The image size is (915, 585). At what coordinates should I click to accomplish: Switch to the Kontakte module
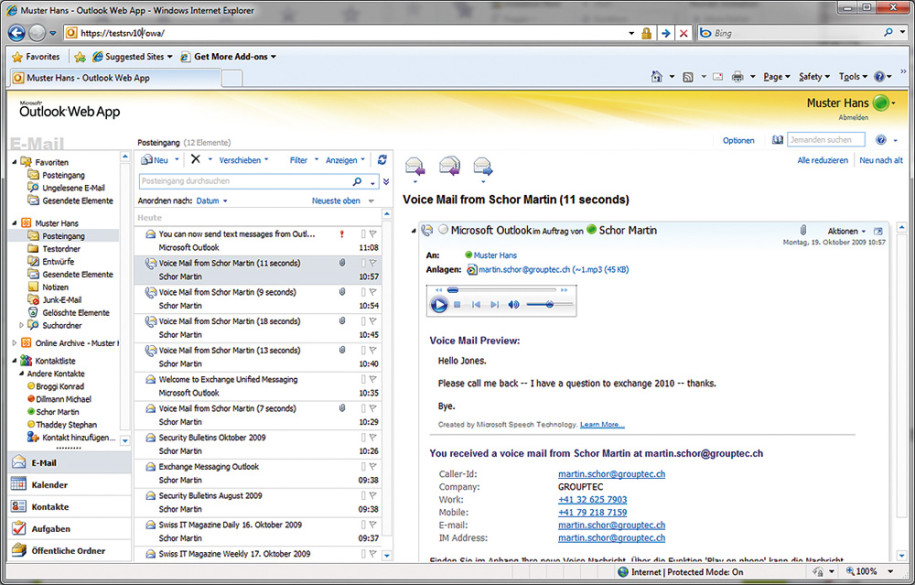pyautogui.click(x=69, y=507)
